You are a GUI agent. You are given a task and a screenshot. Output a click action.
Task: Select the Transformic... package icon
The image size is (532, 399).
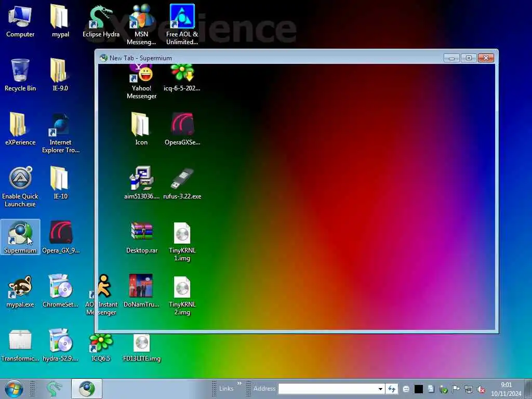tap(20, 345)
